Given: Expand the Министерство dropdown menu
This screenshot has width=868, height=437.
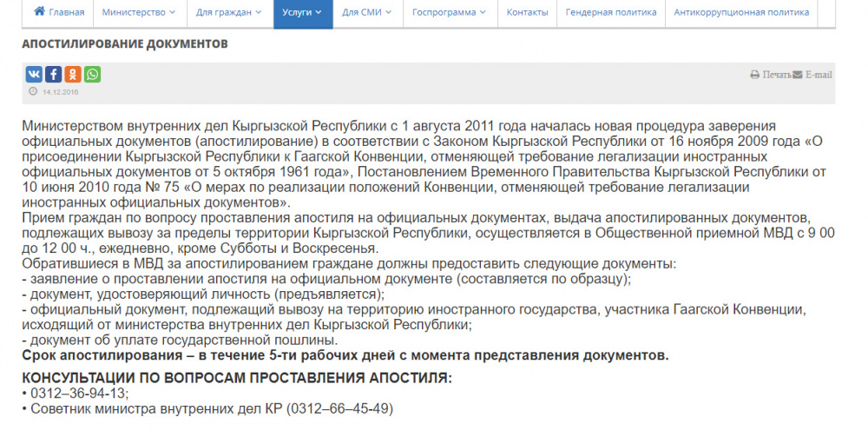Looking at the screenshot, I should (x=138, y=12).
